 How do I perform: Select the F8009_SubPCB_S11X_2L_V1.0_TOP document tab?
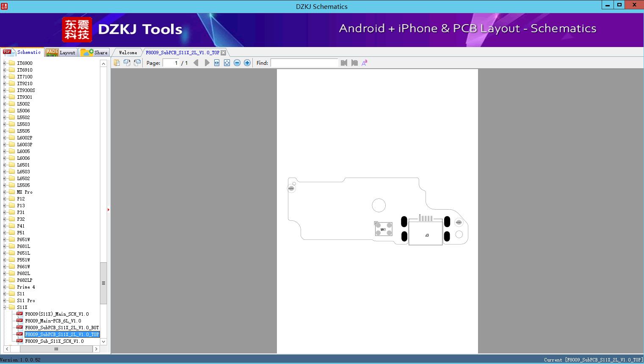point(182,53)
